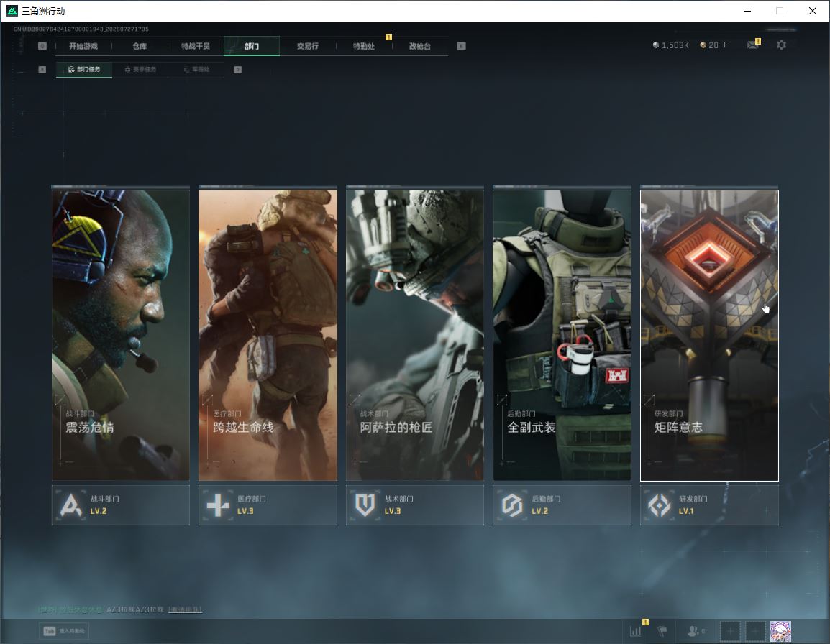Select the 部门任务 sub-tab
This screenshot has height=644, width=830.
pyautogui.click(x=84, y=69)
